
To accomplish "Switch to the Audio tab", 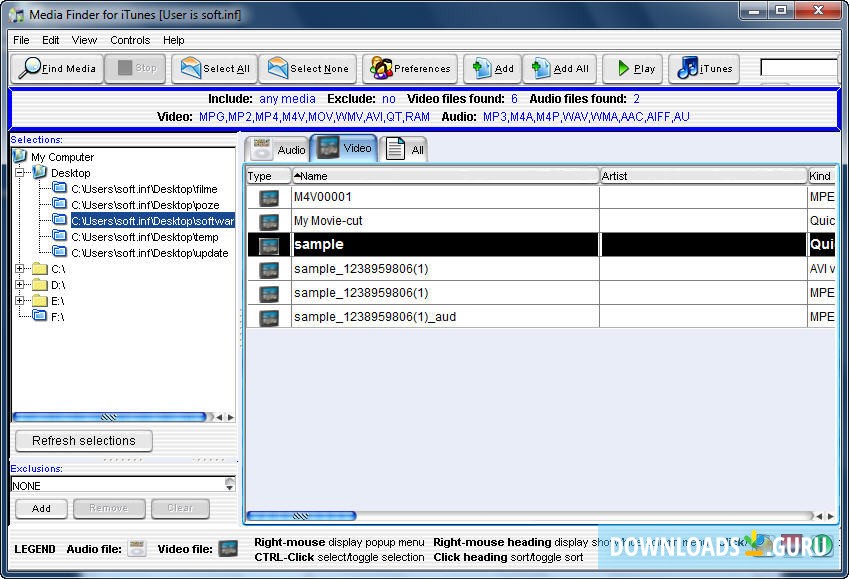I will 277,148.
